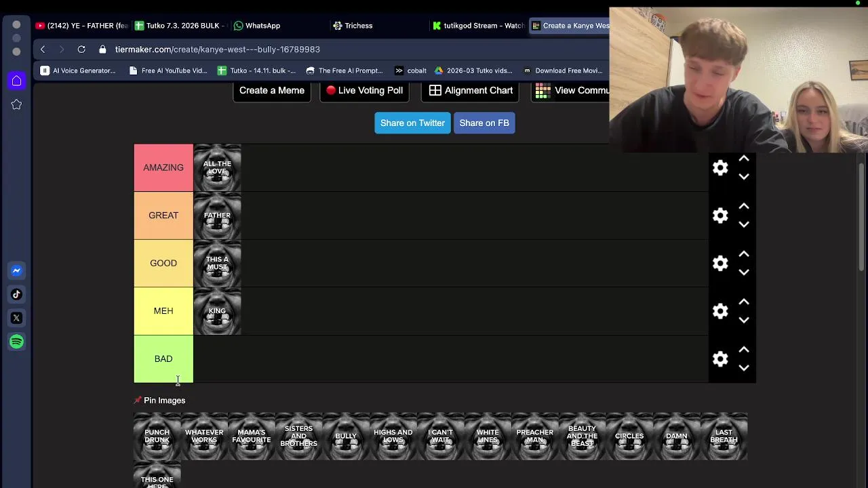Move BAD tier row up
Screen dimensions: 868x488
click(x=744, y=350)
